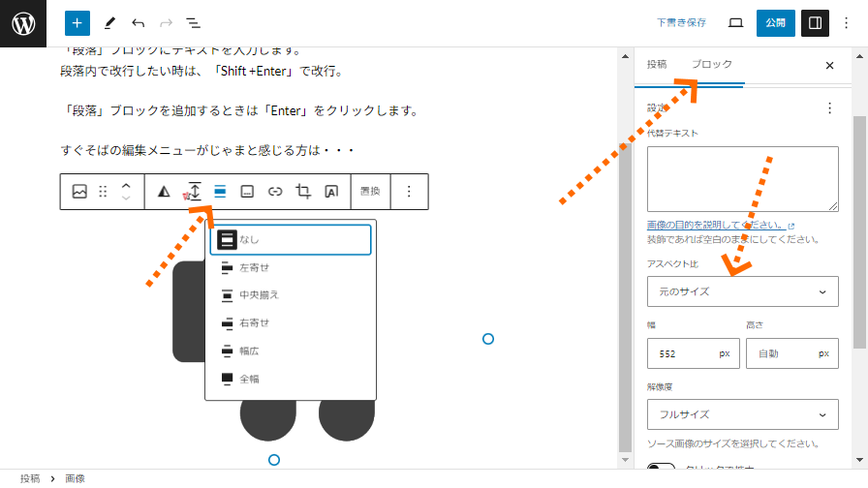The height and width of the screenshot is (488, 868).
Task: Click the 下書き保存 save draft link
Action: (x=681, y=22)
